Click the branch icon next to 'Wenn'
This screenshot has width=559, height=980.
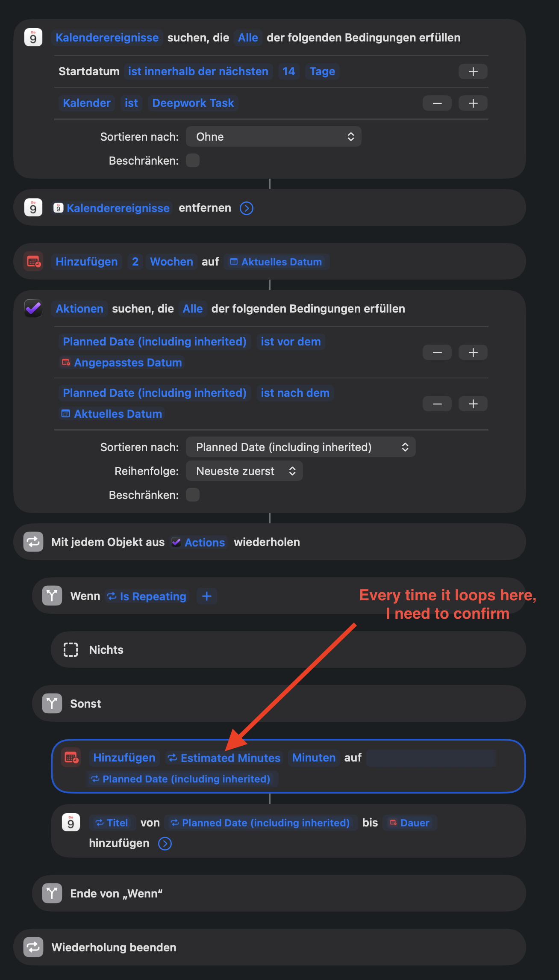52,596
